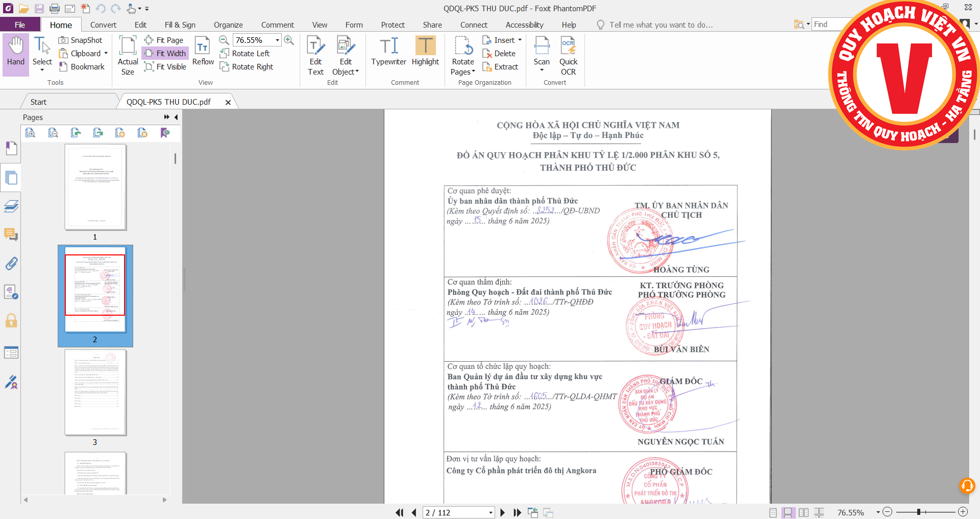The height and width of the screenshot is (519, 980).
Task: Click the Edit Text tool
Action: click(315, 55)
